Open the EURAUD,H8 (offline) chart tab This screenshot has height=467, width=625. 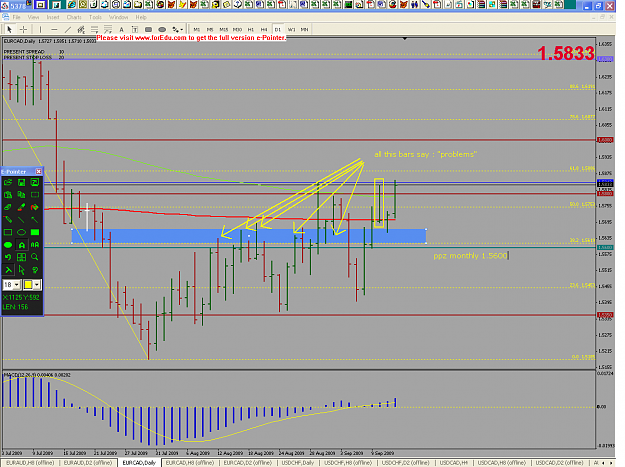point(30,463)
